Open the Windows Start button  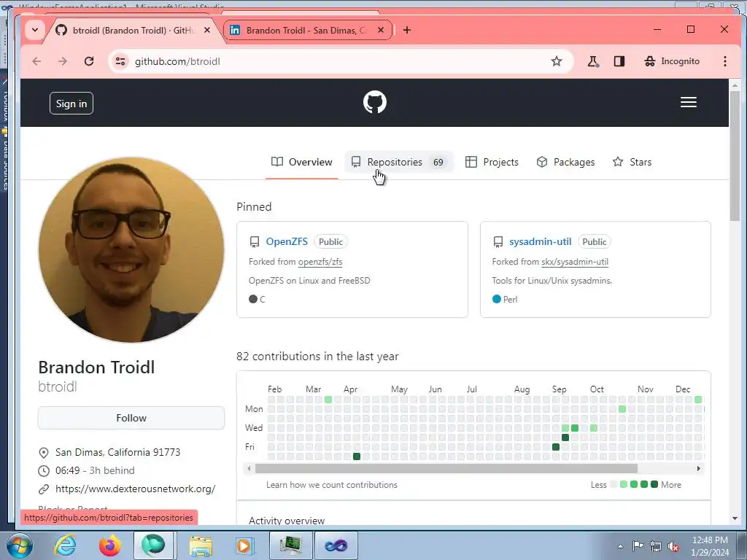(19, 545)
